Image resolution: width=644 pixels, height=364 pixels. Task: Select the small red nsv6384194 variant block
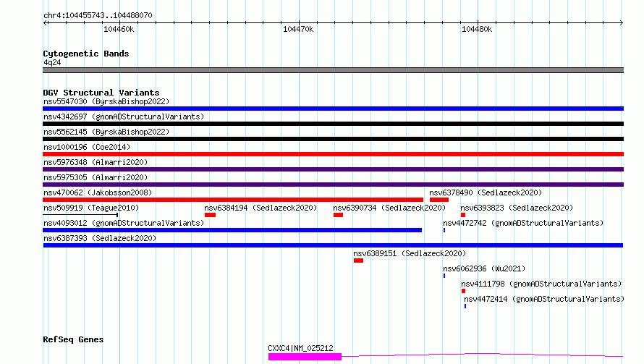pyautogui.click(x=211, y=215)
